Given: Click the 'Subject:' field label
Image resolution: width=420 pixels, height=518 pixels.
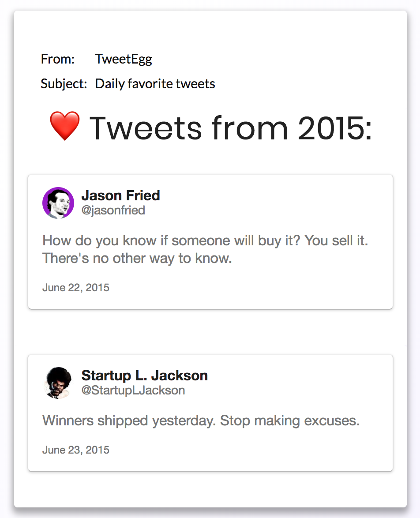Looking at the screenshot, I should [x=64, y=84].
